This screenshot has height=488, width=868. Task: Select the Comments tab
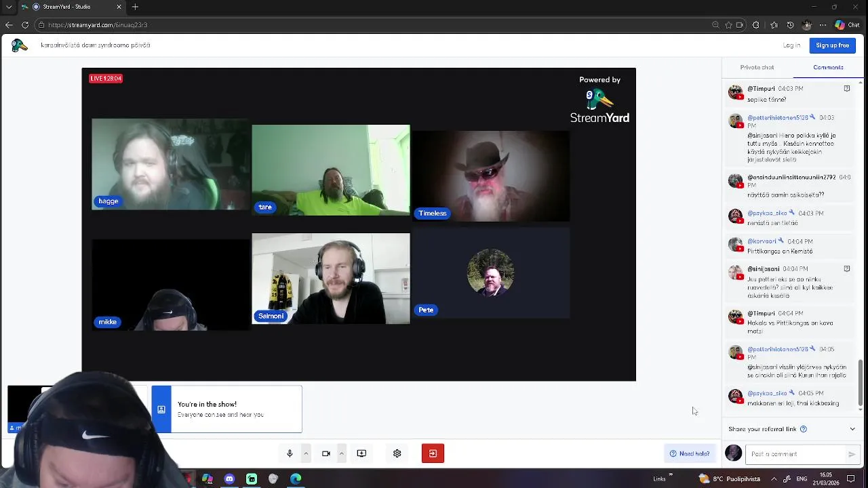tap(828, 67)
